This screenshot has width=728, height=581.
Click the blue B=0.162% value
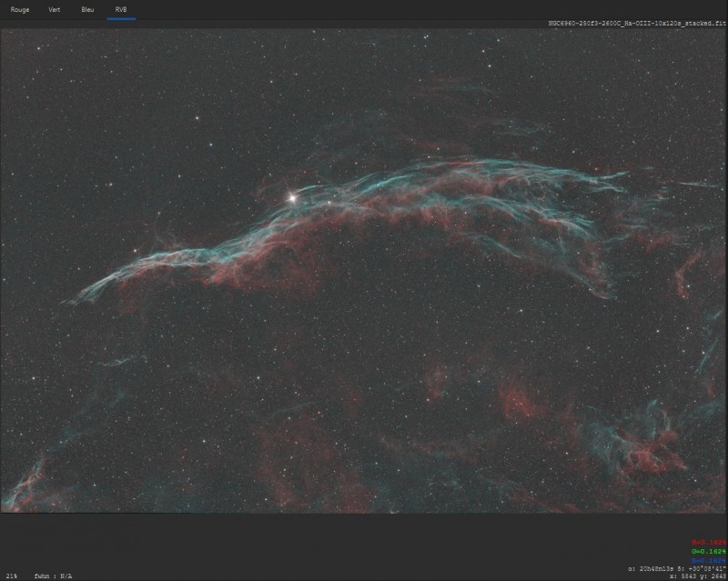point(709,561)
